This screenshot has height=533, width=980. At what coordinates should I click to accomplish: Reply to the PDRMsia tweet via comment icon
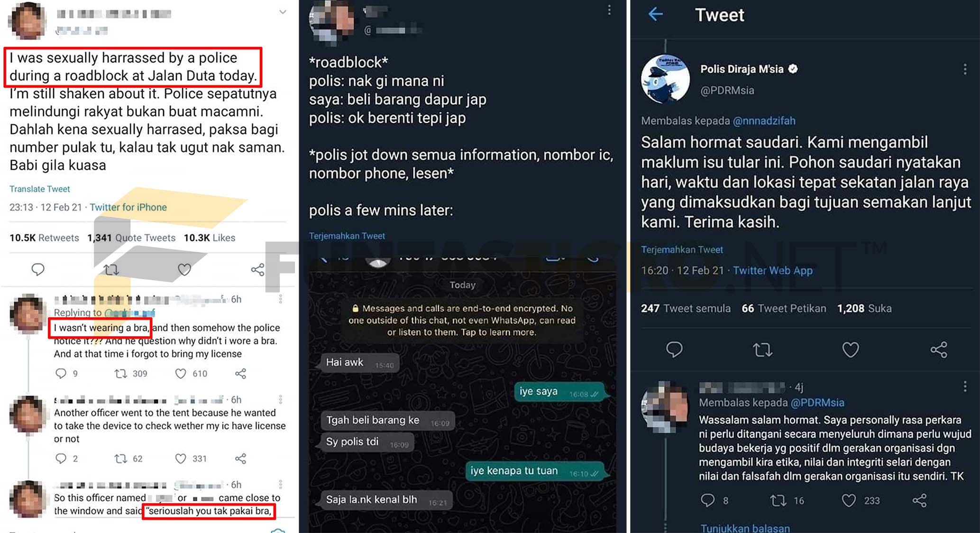(x=674, y=350)
